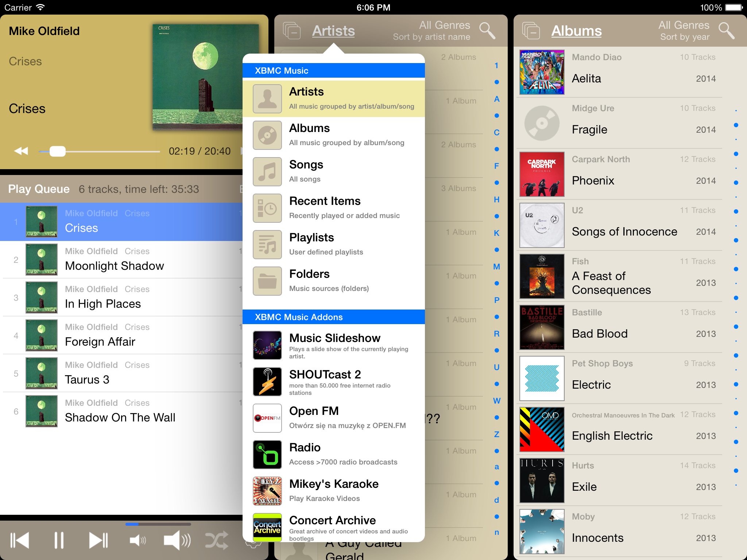Change 'Sort by artist name' option

click(431, 37)
